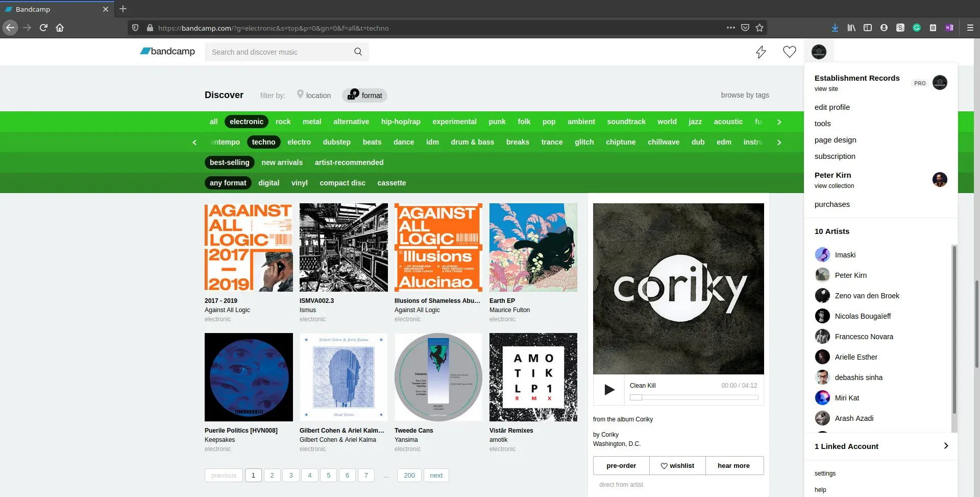Go to the next results page

coord(436,476)
